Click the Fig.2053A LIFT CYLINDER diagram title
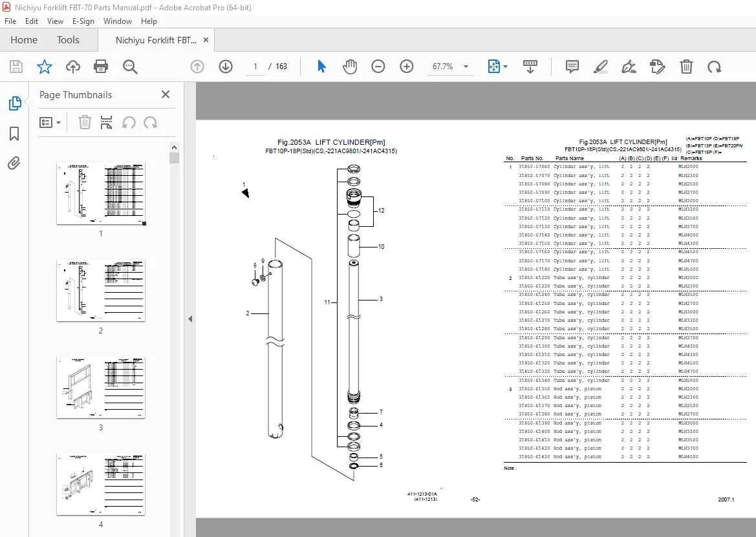This screenshot has height=537, width=756. point(331,142)
